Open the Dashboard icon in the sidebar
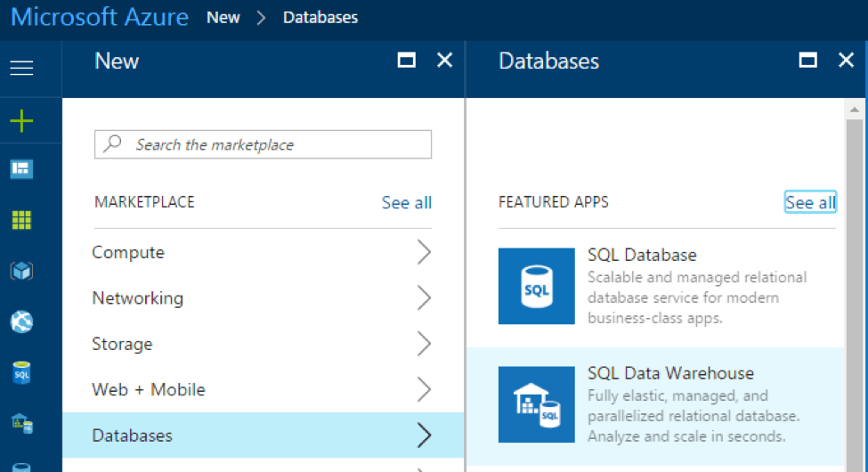 [21, 169]
